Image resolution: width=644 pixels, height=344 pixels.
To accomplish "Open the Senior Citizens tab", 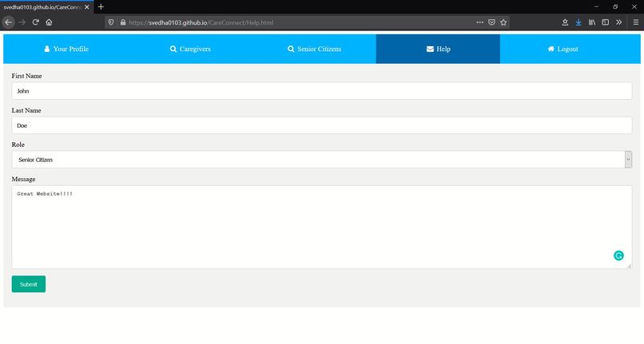I will 314,49.
